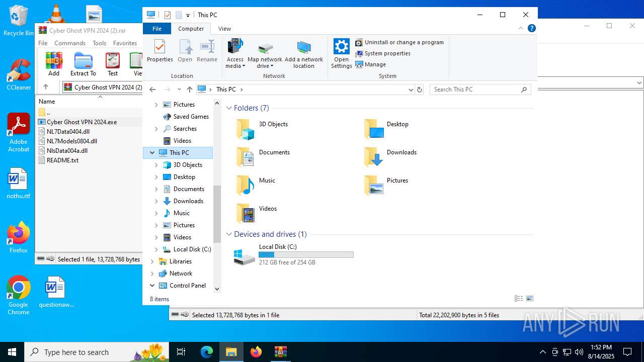This screenshot has height=362, width=644.
Task: Expand Local Disk (C:) tree node
Action: click(x=156, y=249)
